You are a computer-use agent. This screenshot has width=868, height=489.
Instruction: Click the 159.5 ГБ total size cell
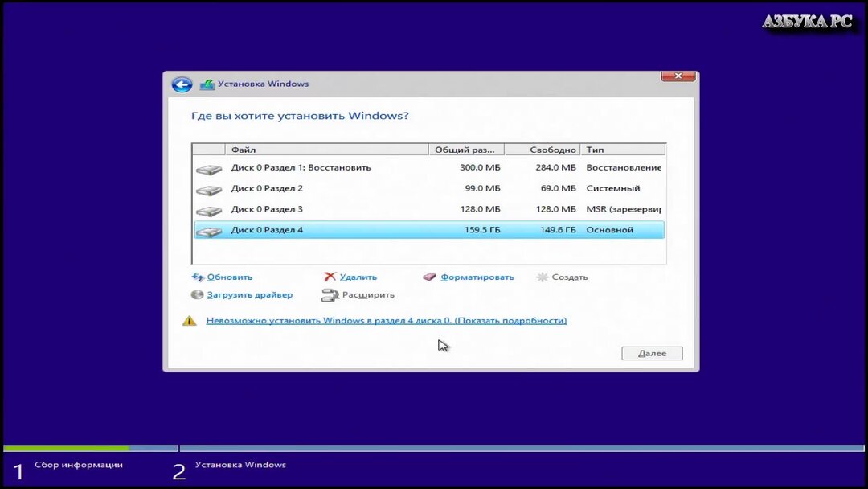click(482, 230)
